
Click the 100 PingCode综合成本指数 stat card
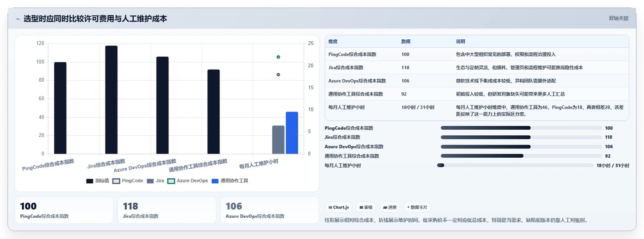point(64,210)
